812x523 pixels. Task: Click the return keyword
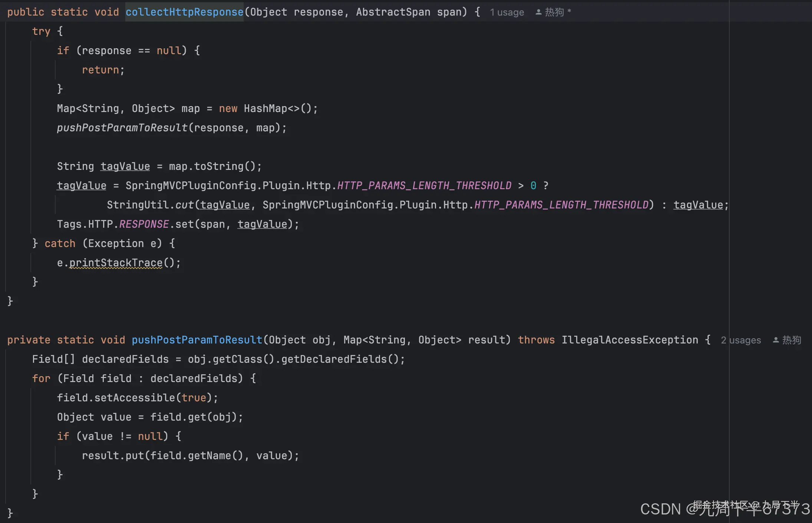coord(100,70)
